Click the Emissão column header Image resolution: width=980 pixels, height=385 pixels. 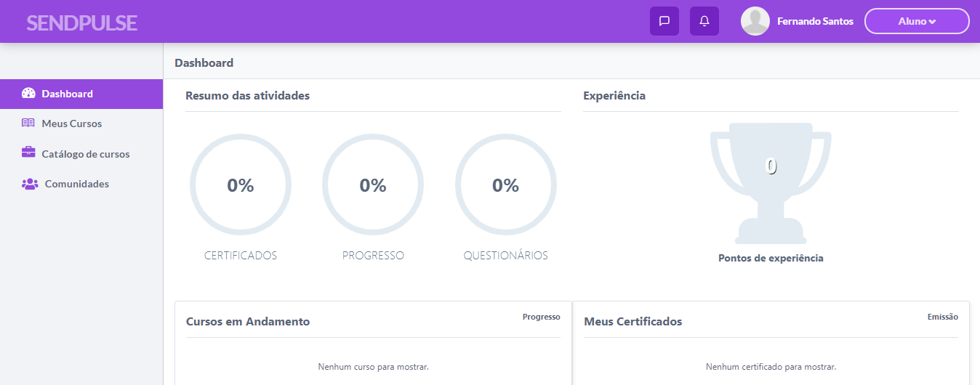pyautogui.click(x=943, y=317)
